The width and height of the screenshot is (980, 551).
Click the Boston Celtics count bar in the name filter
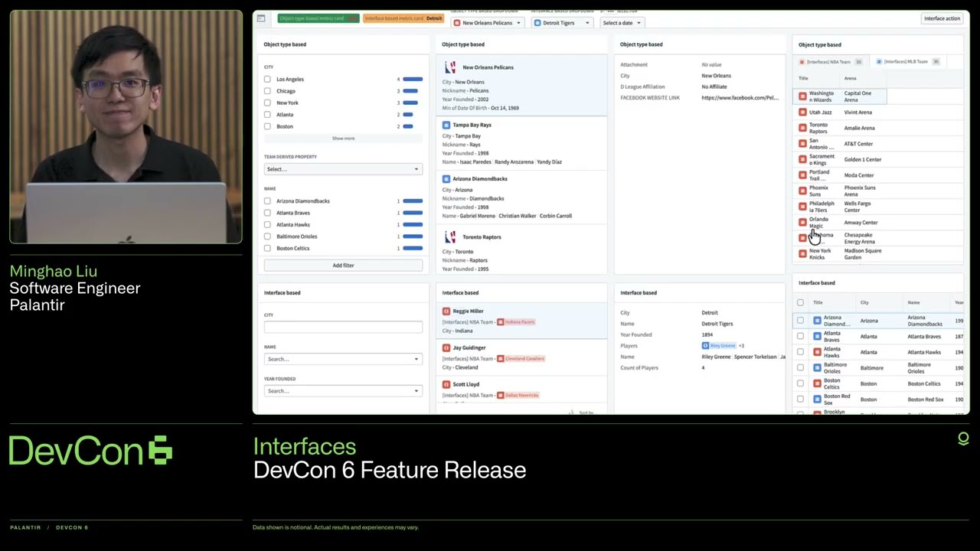point(413,248)
